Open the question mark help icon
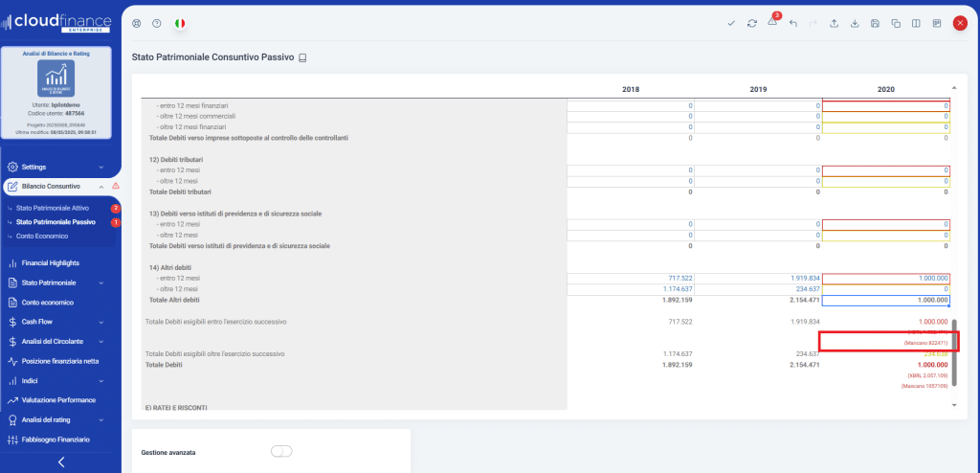Screen dimensions: 980x473 157,23
